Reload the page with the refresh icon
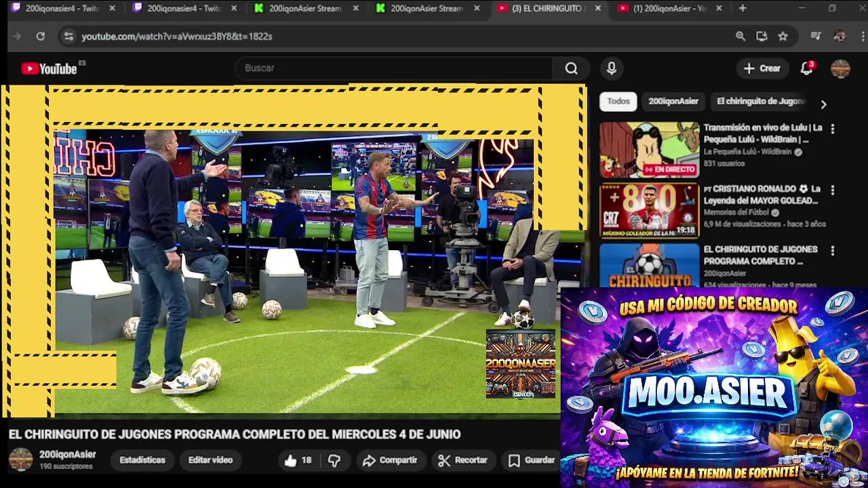This screenshot has height=488, width=868. click(41, 36)
